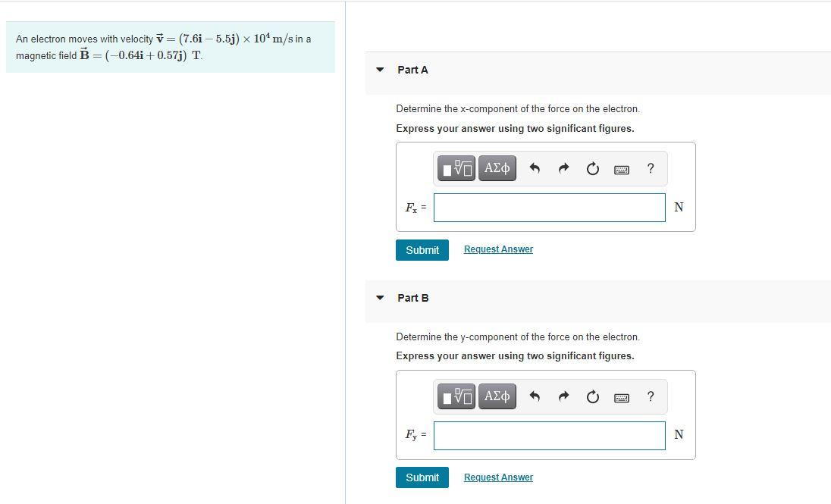This screenshot has width=831, height=504.
Task: Click 'Determine the x-component of the force' text
Action: [x=518, y=108]
